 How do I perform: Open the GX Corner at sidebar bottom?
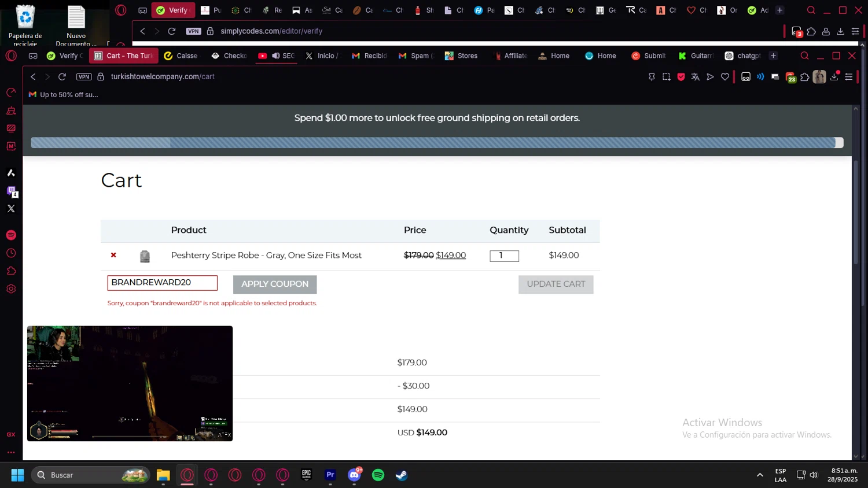11,435
